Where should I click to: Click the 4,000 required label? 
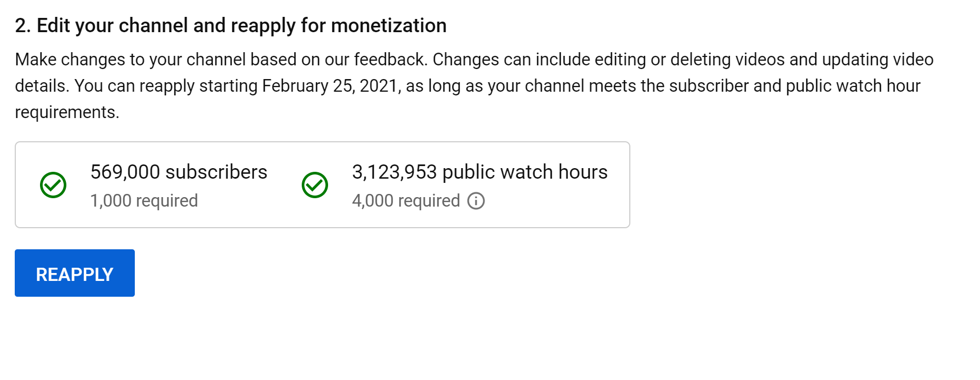click(406, 201)
